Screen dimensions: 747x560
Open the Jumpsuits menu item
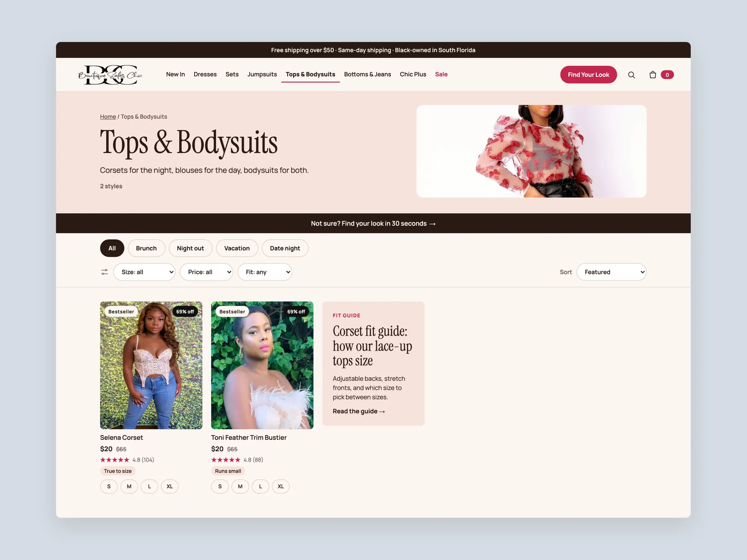click(262, 74)
